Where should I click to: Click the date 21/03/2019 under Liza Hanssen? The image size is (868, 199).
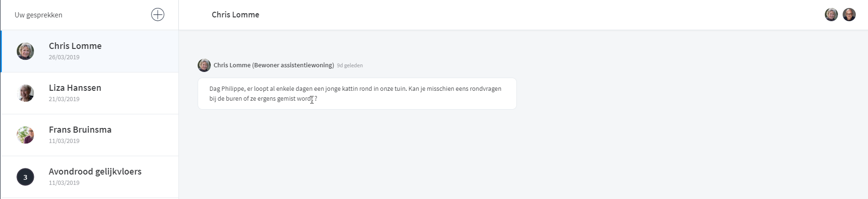click(64, 99)
